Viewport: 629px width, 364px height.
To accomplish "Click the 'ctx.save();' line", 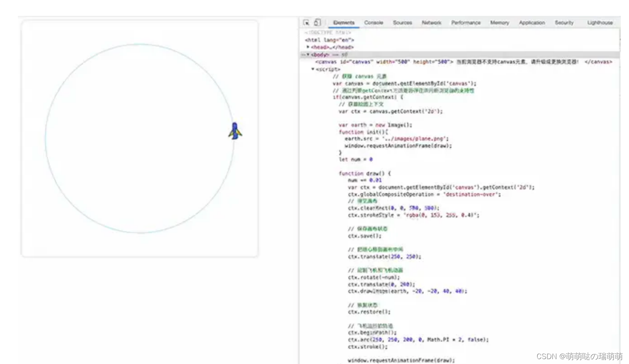I will 365,236.
